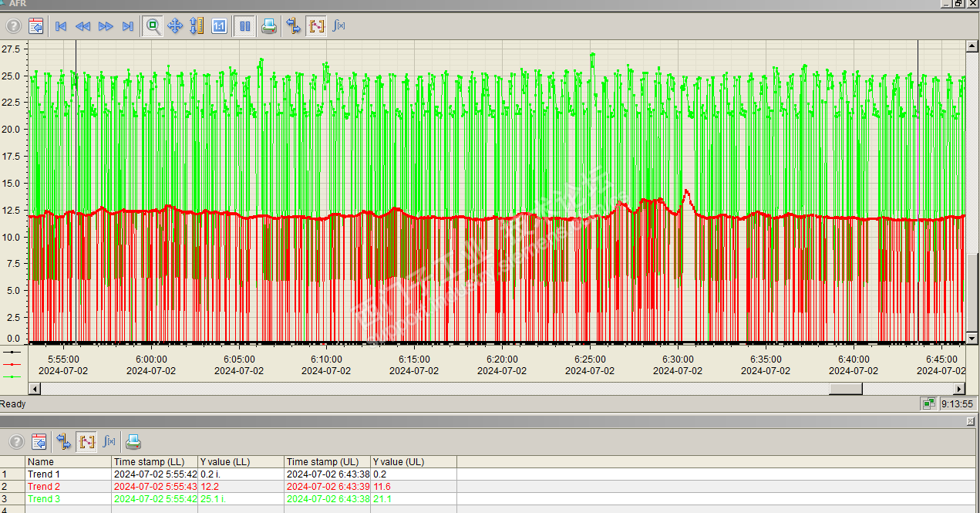This screenshot has height=513, width=980.
Task: Open configuration dialog in trend toolbar
Action: click(36, 26)
